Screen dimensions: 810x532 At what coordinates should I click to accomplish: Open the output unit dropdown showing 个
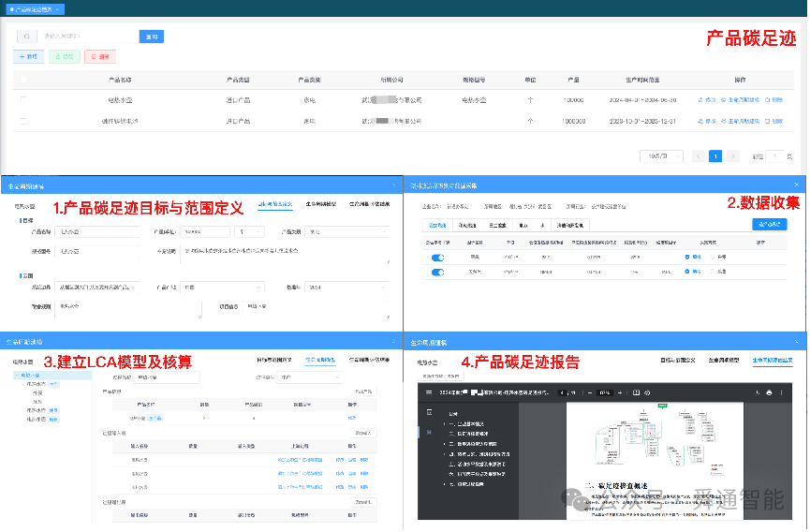pos(249,232)
